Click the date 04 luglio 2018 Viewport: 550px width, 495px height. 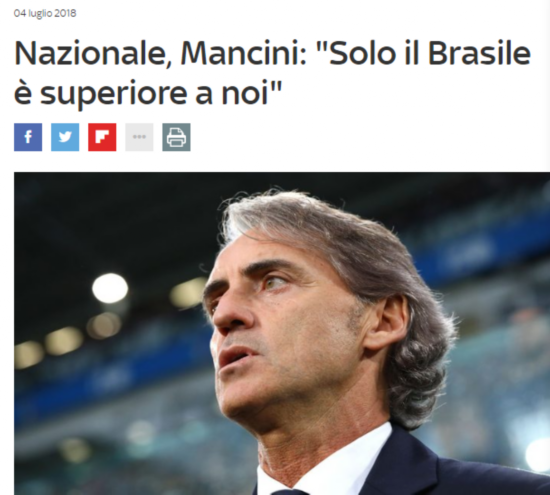pyautogui.click(x=45, y=13)
